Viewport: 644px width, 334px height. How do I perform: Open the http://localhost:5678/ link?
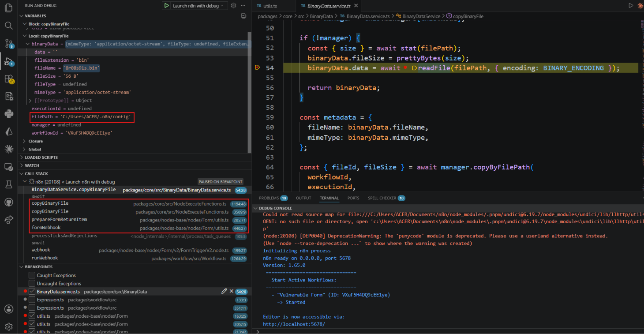pyautogui.click(x=294, y=324)
